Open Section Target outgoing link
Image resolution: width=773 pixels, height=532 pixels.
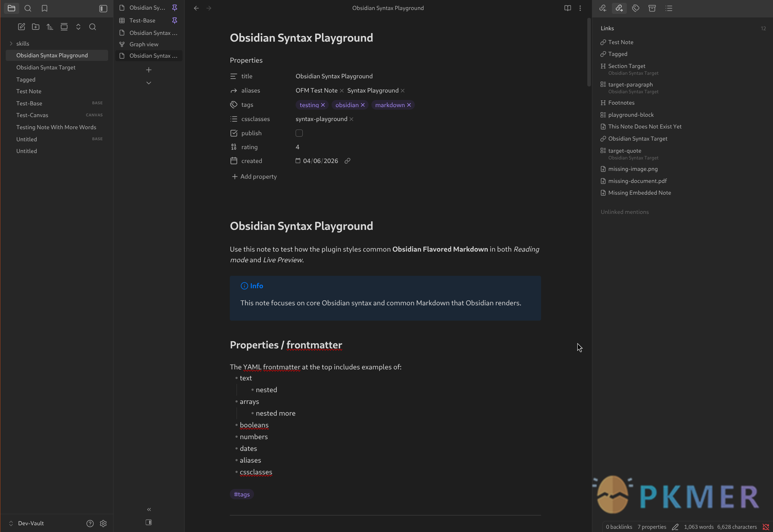pyautogui.click(x=627, y=66)
